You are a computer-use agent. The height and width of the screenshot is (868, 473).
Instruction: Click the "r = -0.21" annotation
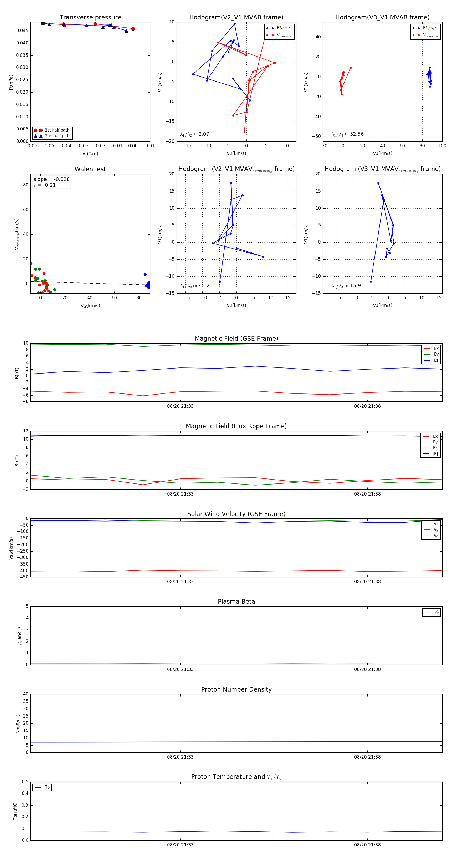45,185
